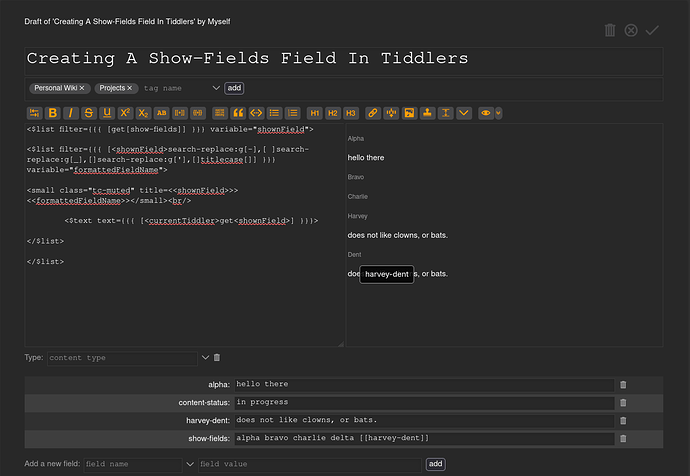Apply Heading 3 format

tap(351, 113)
